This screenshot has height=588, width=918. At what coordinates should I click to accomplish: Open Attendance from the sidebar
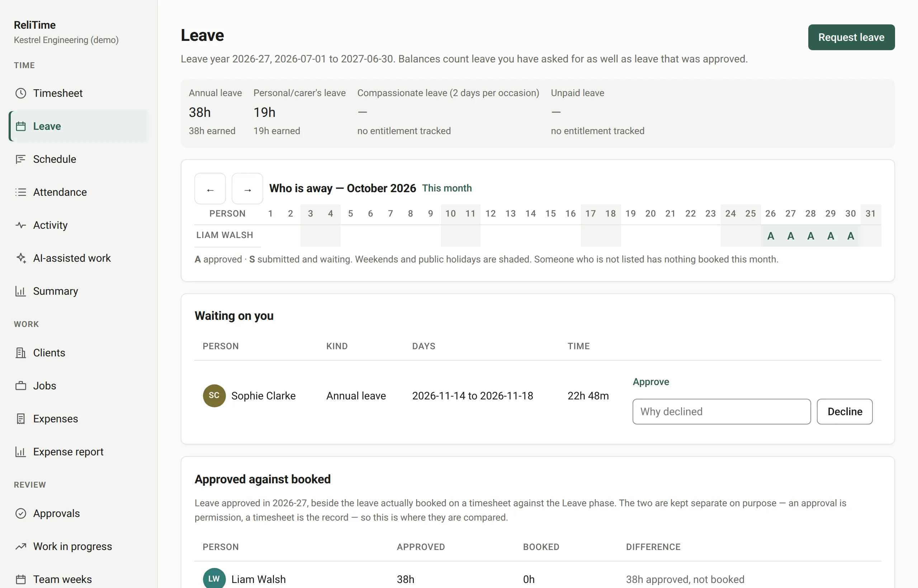tap(79, 192)
